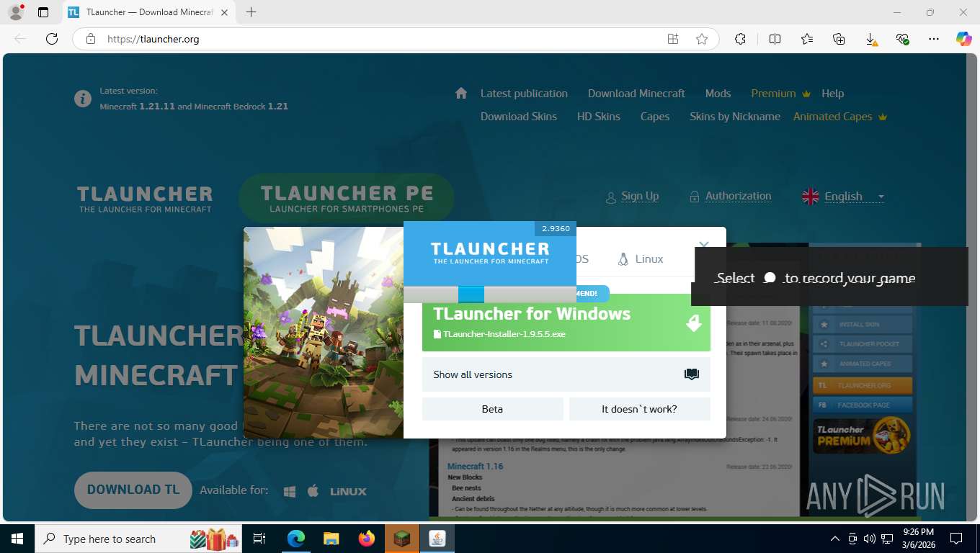Open the Copilot icon
Viewport: 980px width, 553px height.
[x=964, y=39]
